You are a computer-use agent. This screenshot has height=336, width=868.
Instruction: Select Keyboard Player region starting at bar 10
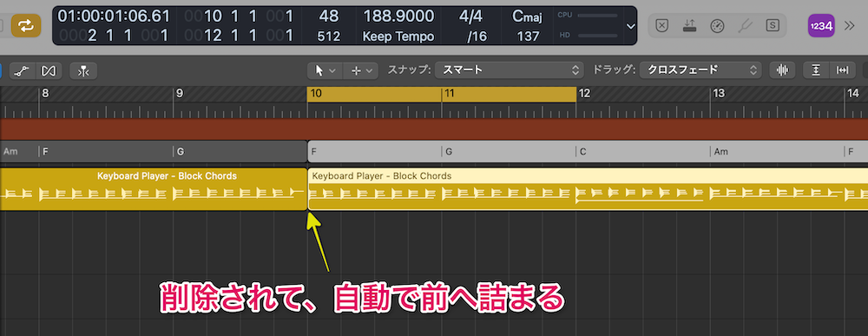point(588,188)
